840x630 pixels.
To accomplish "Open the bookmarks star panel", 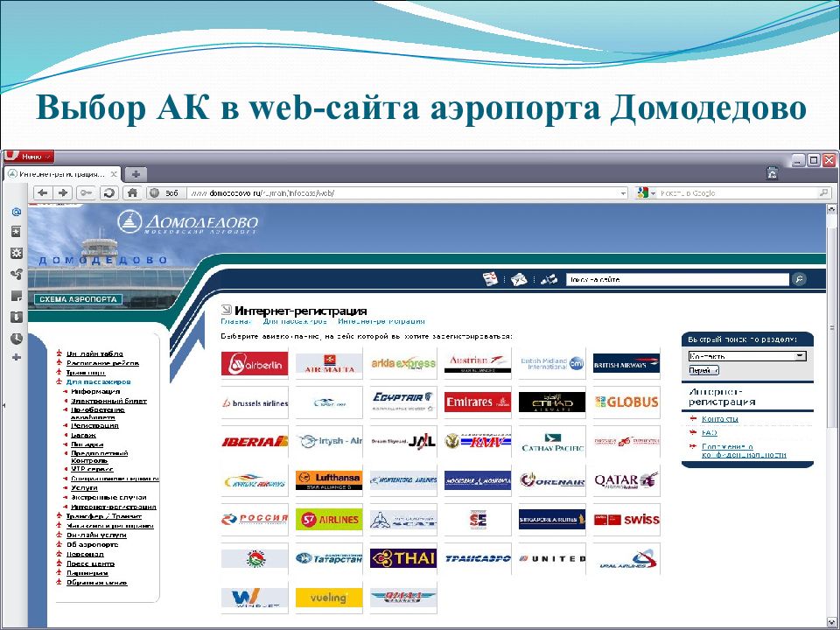I will tap(17, 231).
